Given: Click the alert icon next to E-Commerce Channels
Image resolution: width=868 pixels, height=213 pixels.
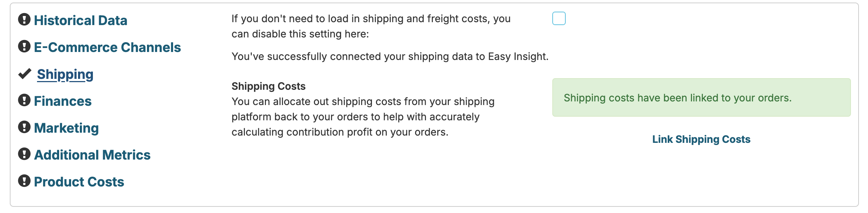Looking at the screenshot, I should tap(24, 47).
